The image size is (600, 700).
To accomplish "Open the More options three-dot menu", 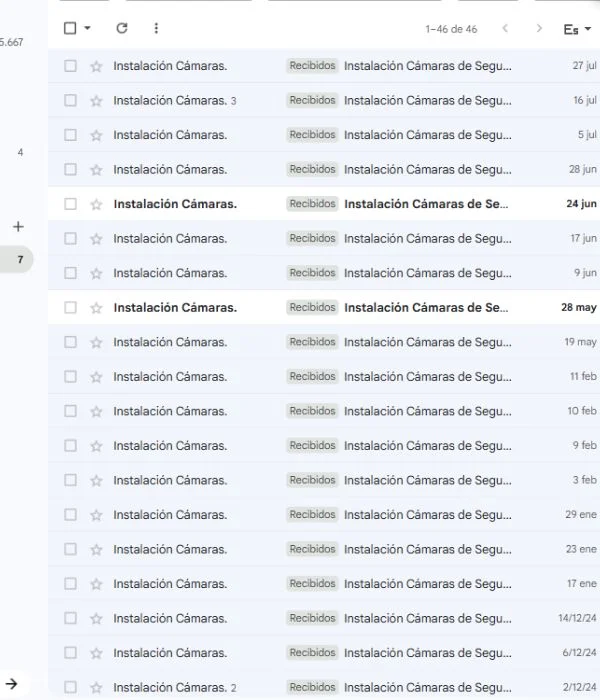I will (156, 29).
